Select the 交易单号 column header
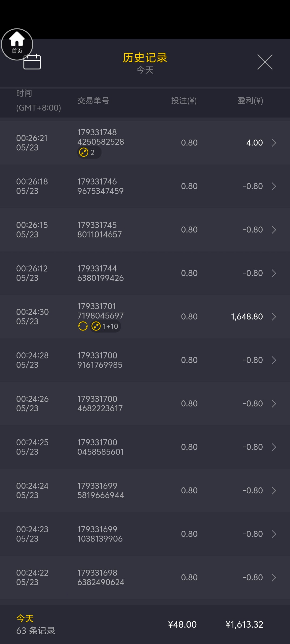 click(93, 101)
